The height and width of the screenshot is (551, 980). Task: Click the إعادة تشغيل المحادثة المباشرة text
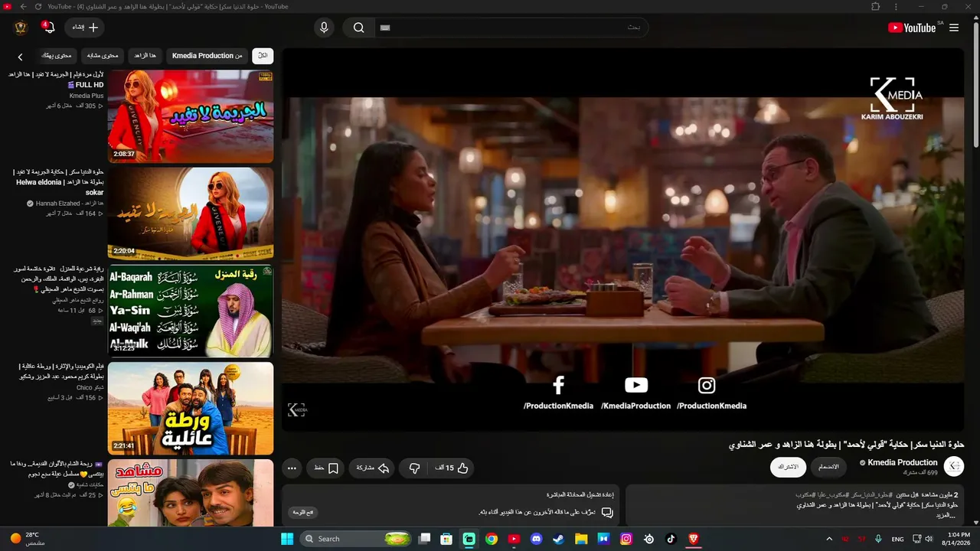[580, 494]
